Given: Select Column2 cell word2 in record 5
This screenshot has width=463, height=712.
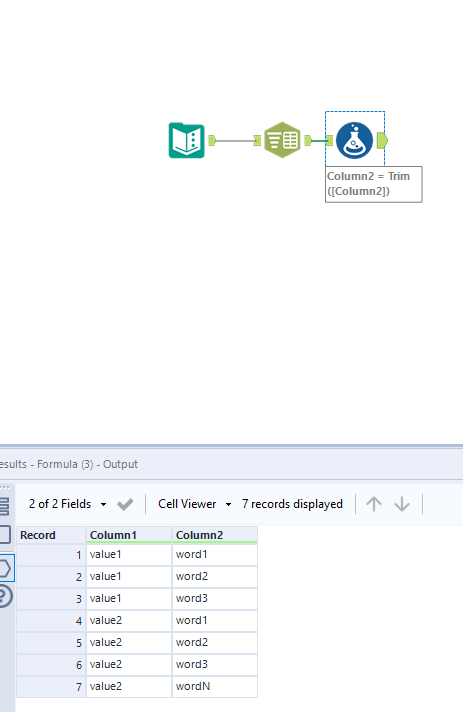Looking at the screenshot, I should [215, 643].
